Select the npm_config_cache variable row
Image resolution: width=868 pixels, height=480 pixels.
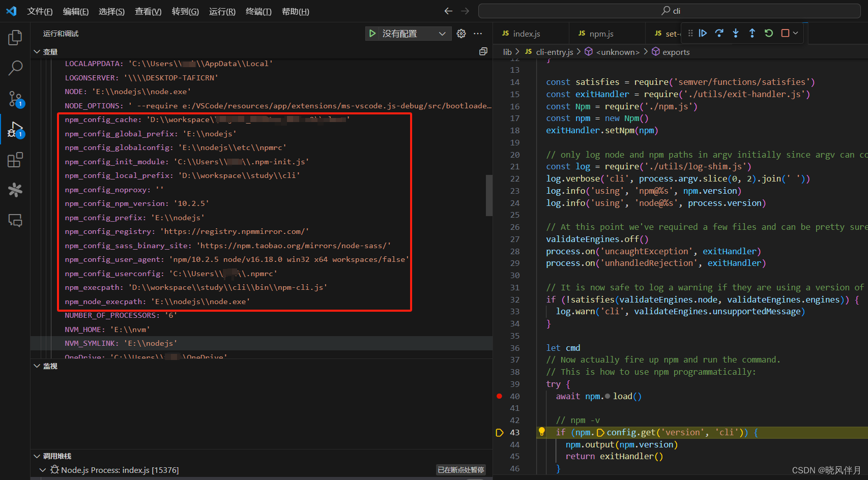262,119
